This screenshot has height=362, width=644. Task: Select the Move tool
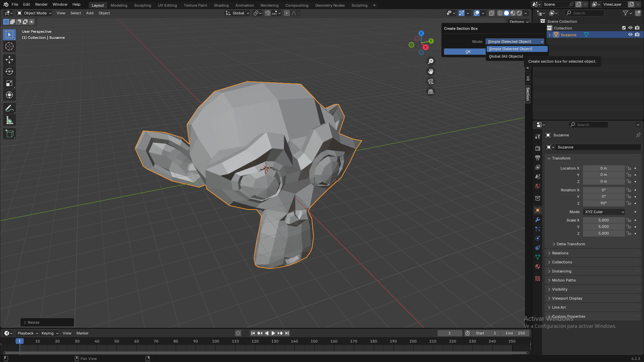(9, 59)
